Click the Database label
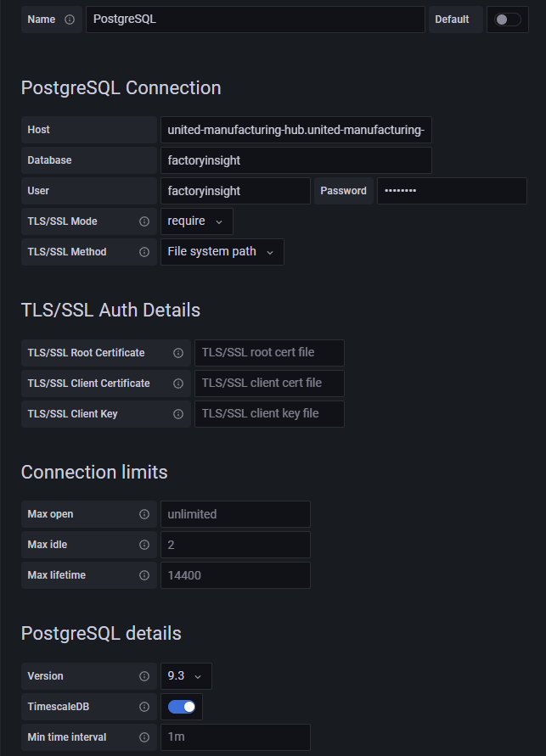The image size is (546, 756). (x=49, y=160)
